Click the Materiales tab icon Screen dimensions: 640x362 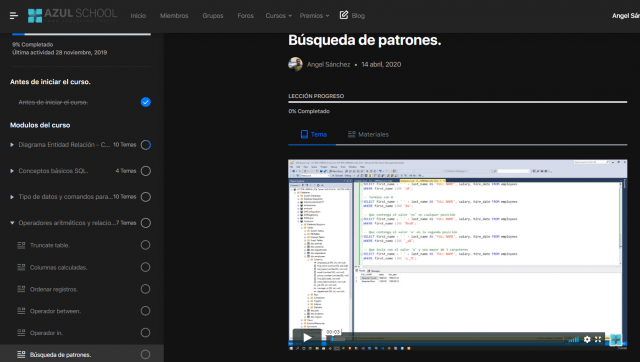click(351, 134)
